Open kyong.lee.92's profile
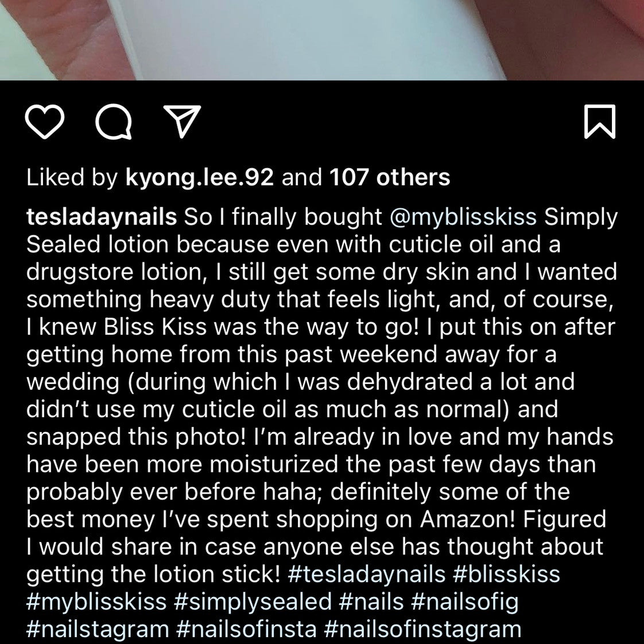 coord(199,177)
